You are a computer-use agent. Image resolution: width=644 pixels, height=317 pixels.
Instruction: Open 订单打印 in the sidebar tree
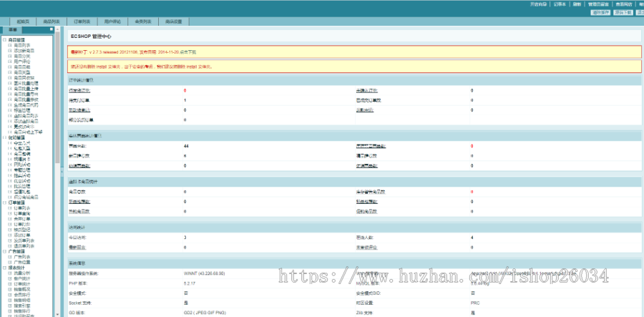point(21,224)
